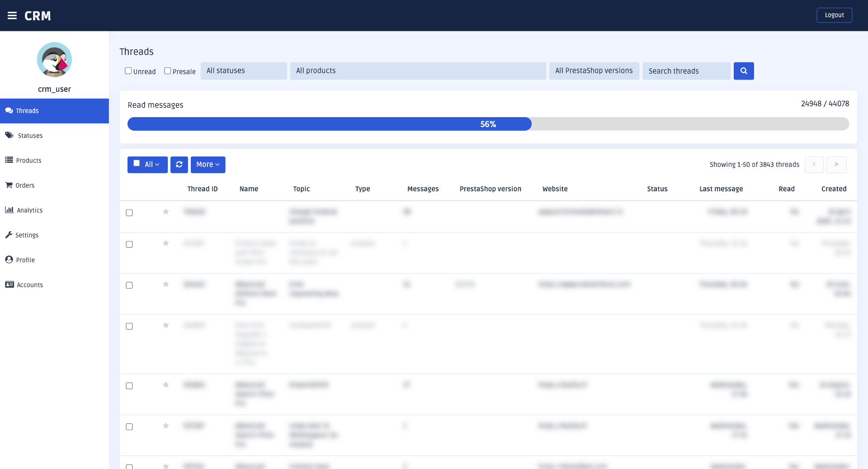Image resolution: width=868 pixels, height=469 pixels.
Task: Log out with the Logout button
Action: [x=834, y=15]
